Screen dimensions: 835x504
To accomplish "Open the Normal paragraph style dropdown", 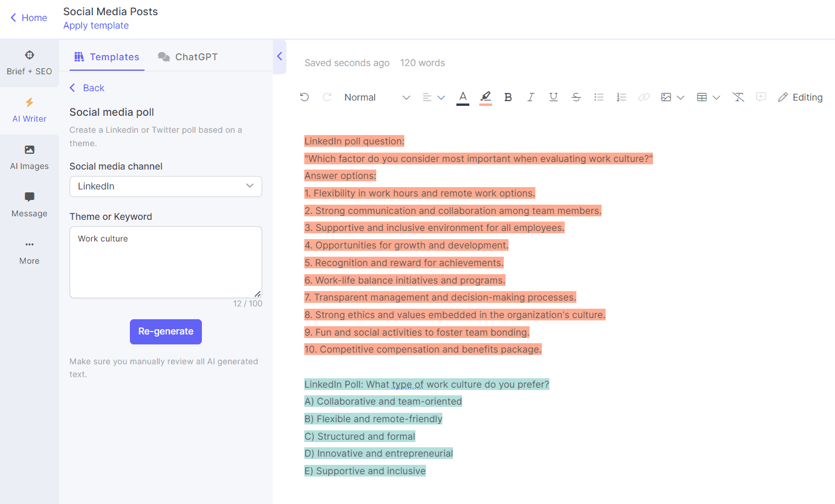I will coord(377,97).
